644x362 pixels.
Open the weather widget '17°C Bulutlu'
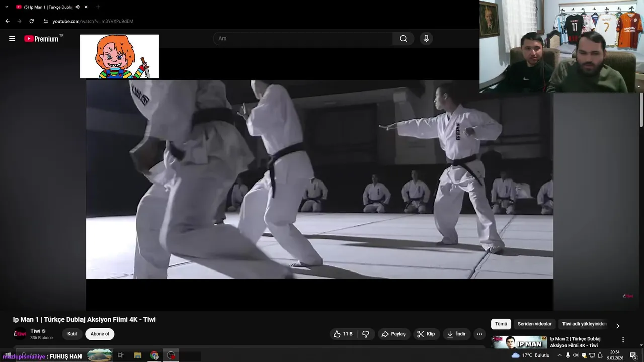(x=530, y=355)
